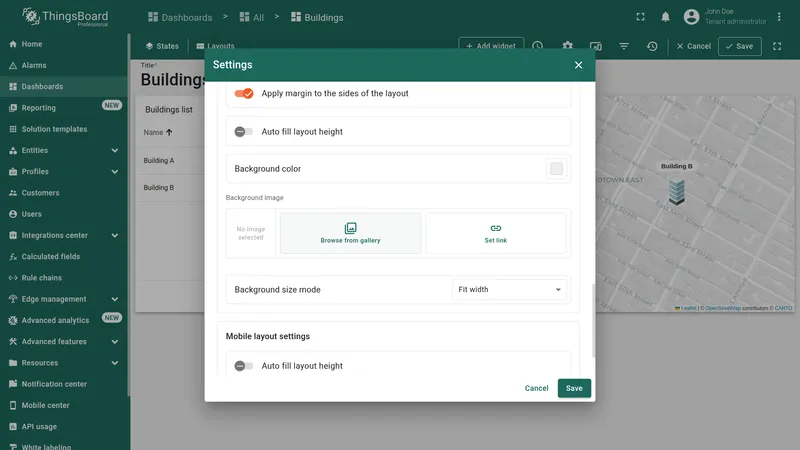Click the Users sidebar icon
This screenshot has width=800, height=450.
coord(13,214)
